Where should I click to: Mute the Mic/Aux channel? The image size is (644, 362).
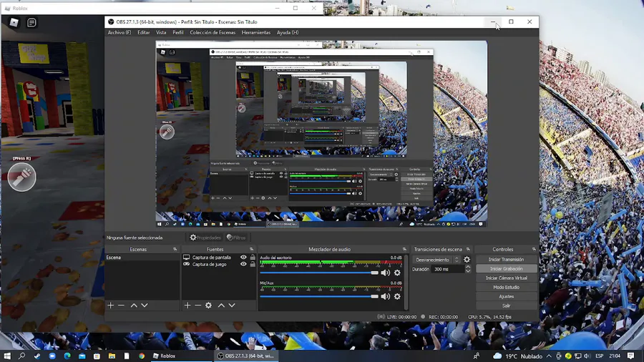(x=385, y=296)
